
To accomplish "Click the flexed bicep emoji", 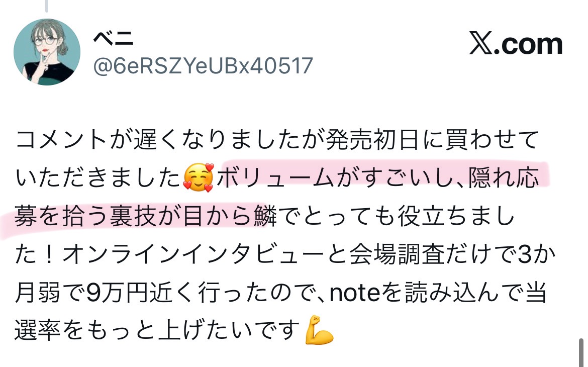I will click(319, 330).
